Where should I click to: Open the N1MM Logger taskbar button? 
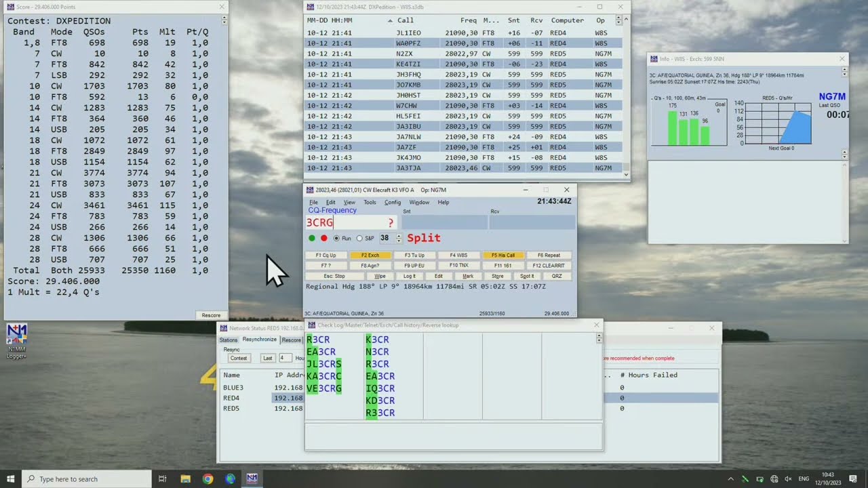[252, 479]
